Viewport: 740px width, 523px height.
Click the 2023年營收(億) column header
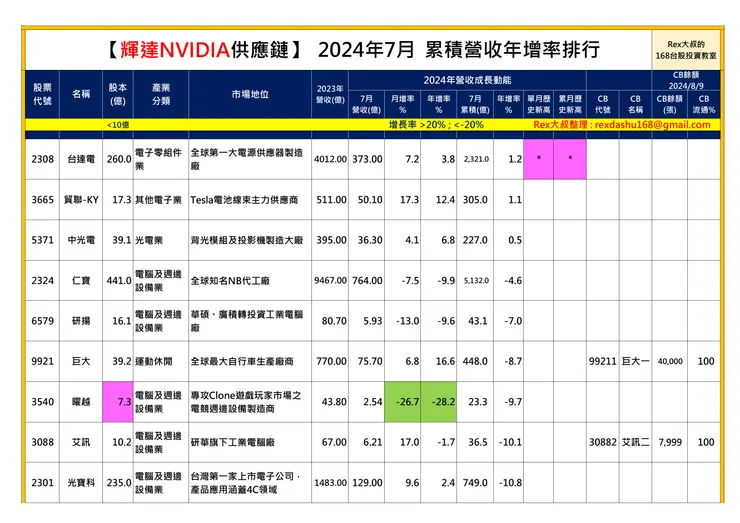(x=330, y=94)
